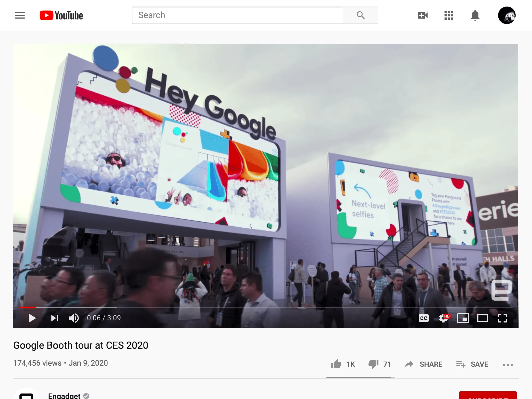
Task: Play the video
Action: pos(32,318)
